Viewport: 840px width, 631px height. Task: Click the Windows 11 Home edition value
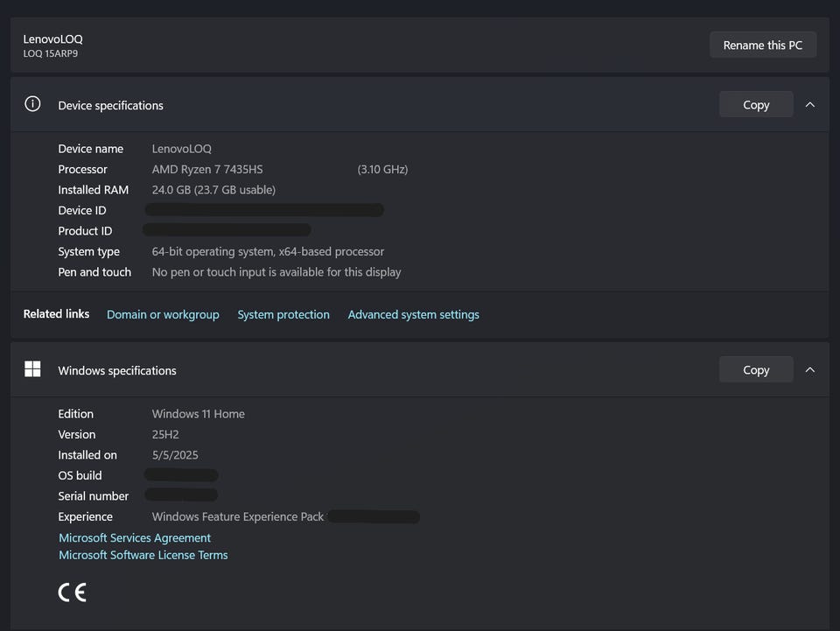point(199,414)
